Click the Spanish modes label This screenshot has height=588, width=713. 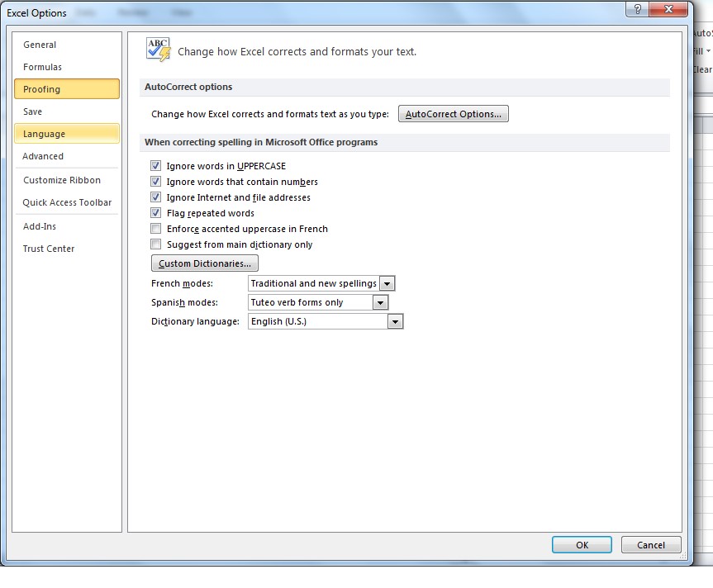184,302
